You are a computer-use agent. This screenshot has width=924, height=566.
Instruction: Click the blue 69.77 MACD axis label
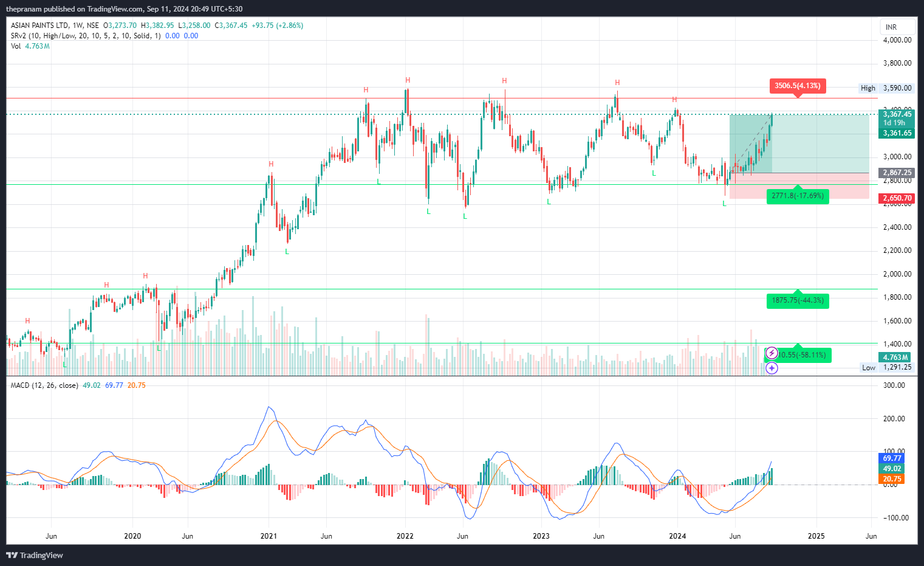(x=892, y=458)
